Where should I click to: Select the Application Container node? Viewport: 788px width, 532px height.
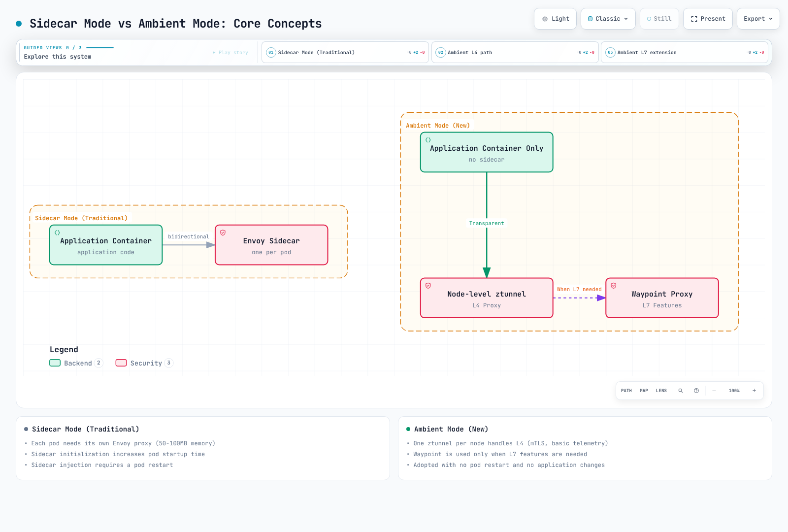click(106, 245)
